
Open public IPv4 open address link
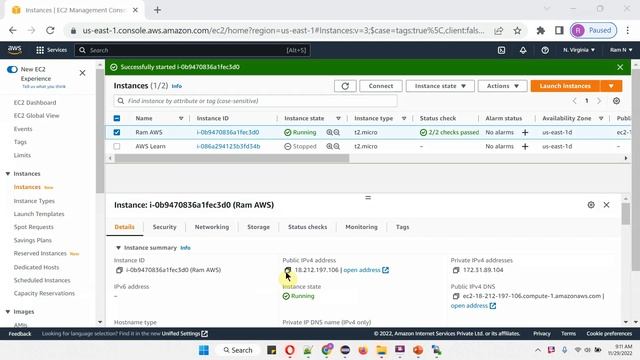point(366,270)
